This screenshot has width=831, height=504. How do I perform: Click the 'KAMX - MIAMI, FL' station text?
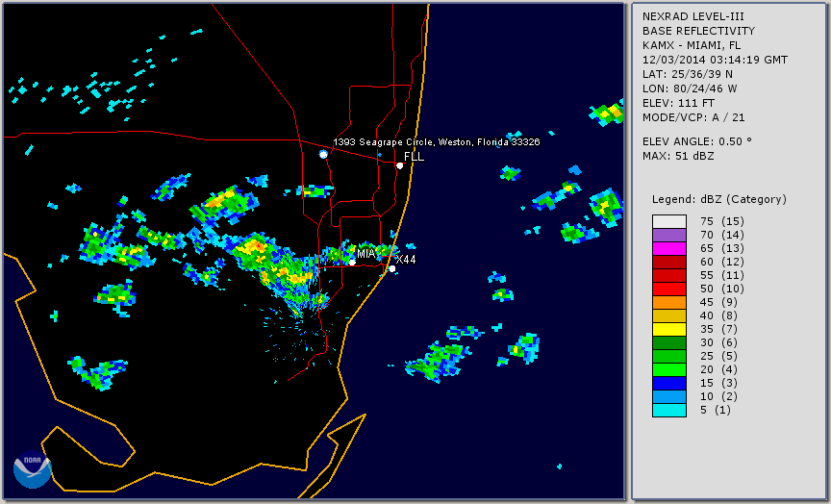click(x=692, y=45)
